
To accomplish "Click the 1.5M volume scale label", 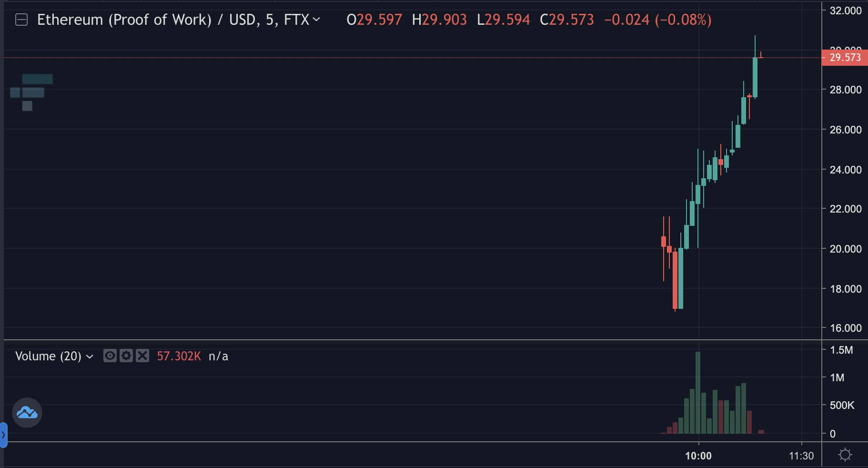I will 841,350.
